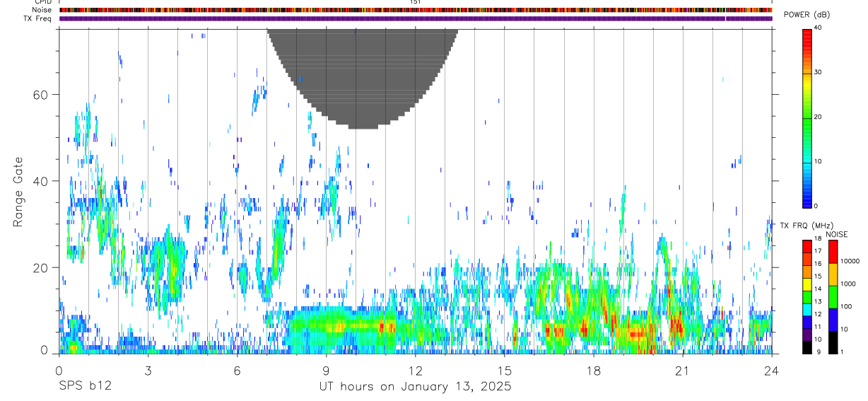Click x-axis tick label "15"
868x401 pixels.
click(x=504, y=371)
